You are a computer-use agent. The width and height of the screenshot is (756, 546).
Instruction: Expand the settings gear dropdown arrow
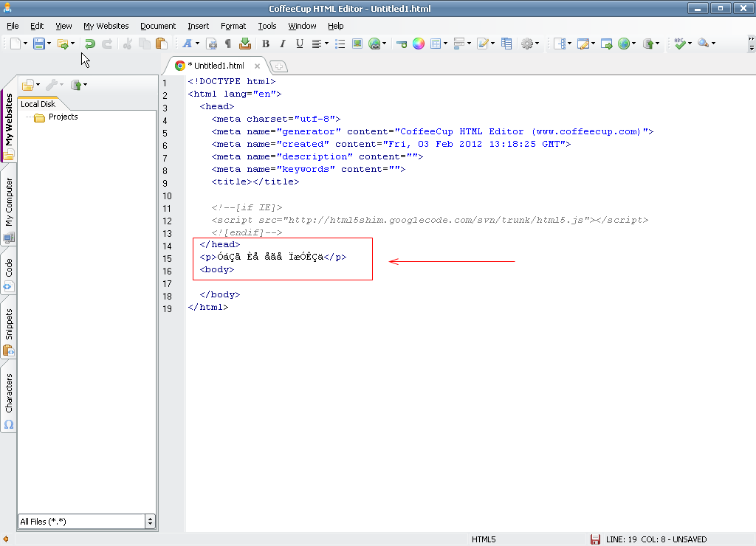[537, 44]
